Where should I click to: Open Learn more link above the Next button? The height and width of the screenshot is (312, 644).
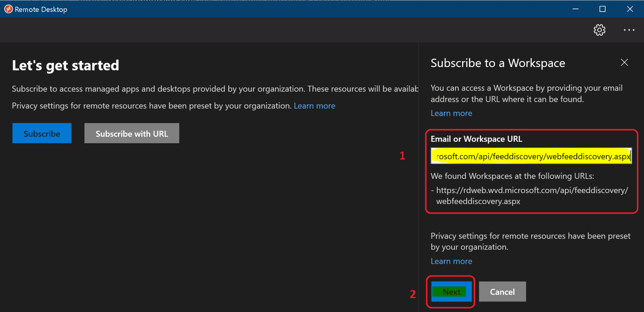pos(451,261)
